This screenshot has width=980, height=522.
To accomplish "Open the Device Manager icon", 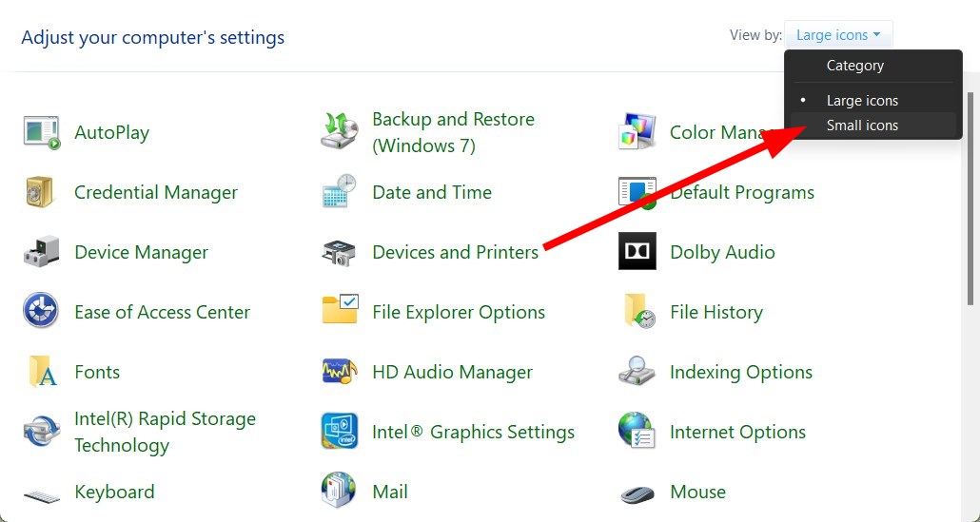I will pos(41,252).
